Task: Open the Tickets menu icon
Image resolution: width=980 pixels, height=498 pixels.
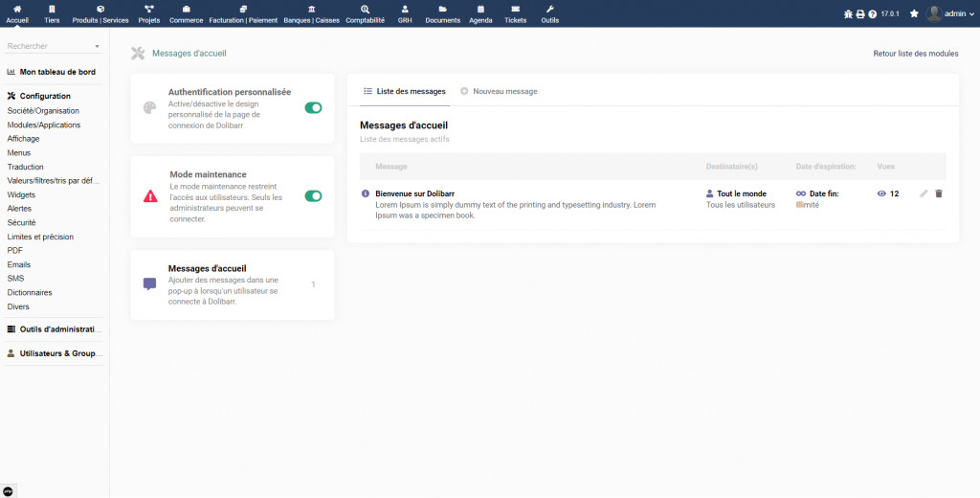Action: click(516, 10)
